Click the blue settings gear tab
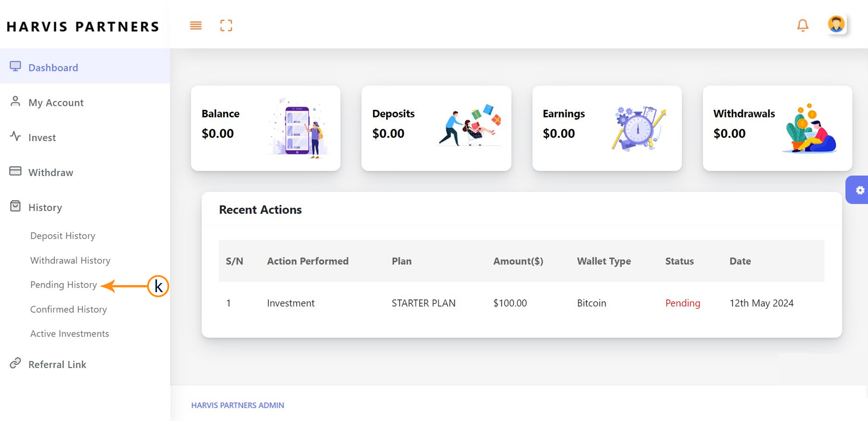This screenshot has width=868, height=421. pos(859,190)
